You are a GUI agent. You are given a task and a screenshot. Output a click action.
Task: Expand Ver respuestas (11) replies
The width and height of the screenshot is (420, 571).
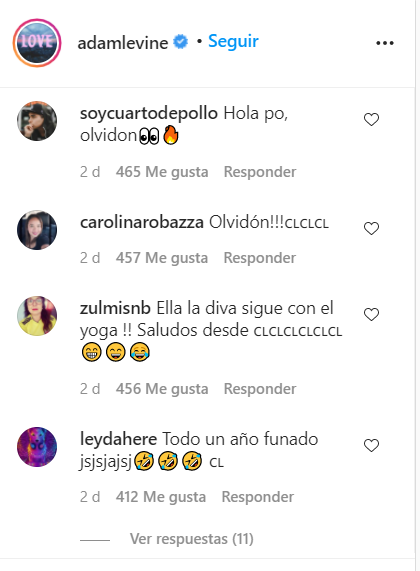[192, 539]
